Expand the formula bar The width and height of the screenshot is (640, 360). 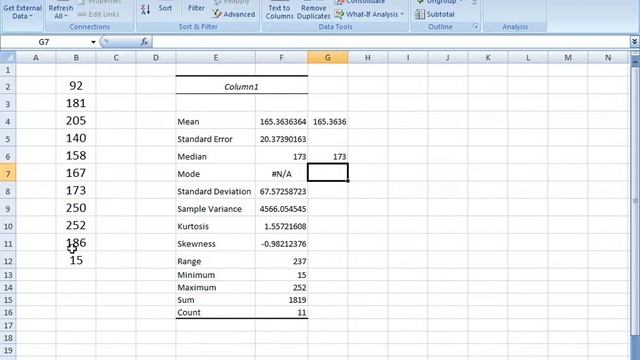pos(634,42)
